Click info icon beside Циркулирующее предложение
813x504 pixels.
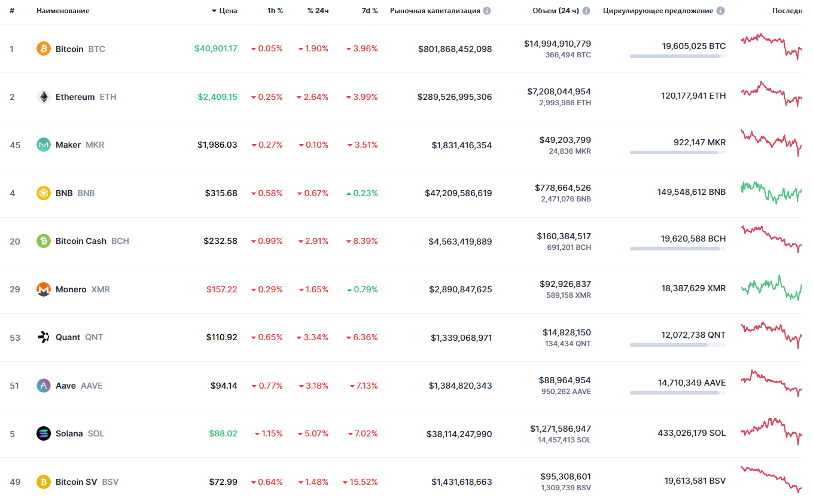pyautogui.click(x=720, y=11)
